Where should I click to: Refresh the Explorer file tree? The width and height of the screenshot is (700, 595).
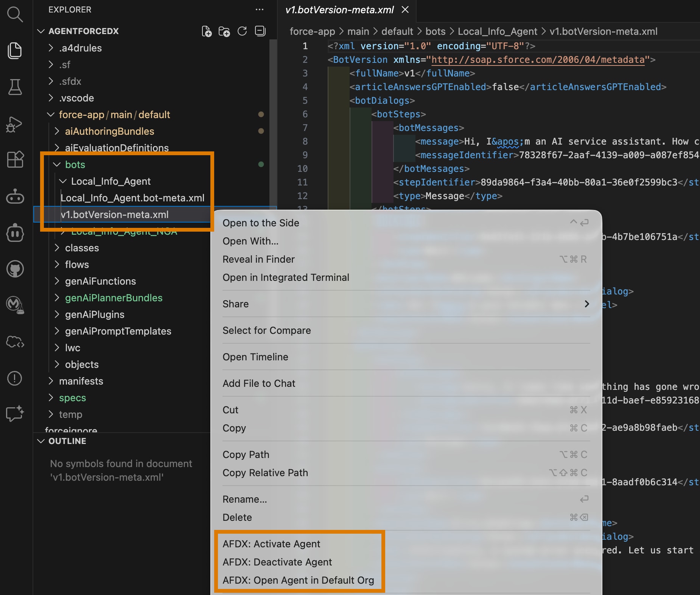(242, 31)
